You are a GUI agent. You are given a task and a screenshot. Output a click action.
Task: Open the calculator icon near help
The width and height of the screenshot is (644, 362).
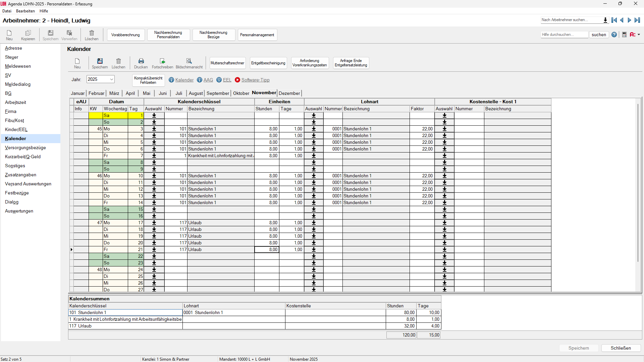pyautogui.click(x=624, y=35)
